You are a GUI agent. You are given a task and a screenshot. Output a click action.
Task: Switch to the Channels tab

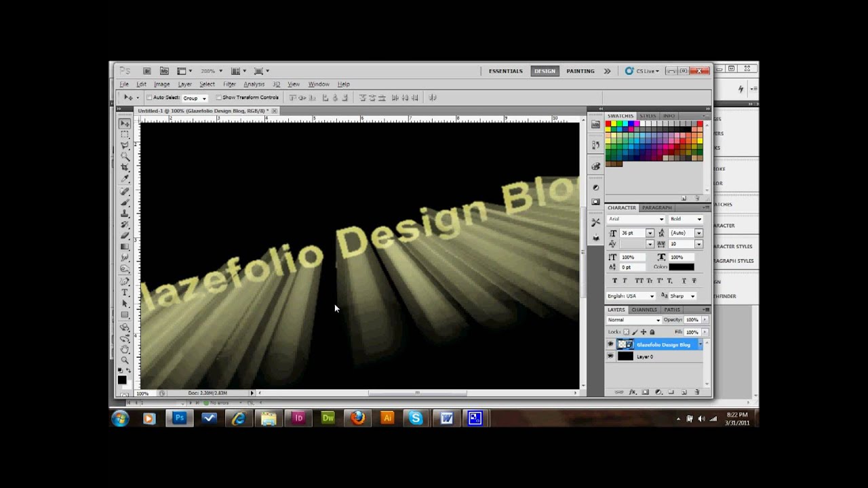point(644,310)
